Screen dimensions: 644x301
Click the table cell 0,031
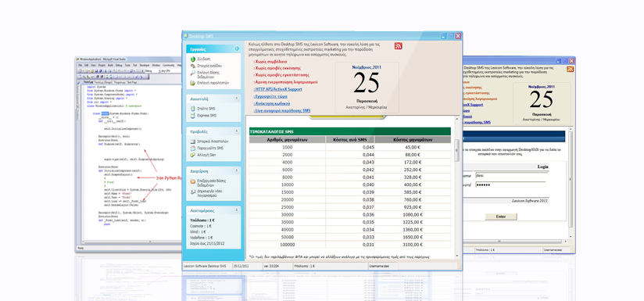tap(350, 245)
